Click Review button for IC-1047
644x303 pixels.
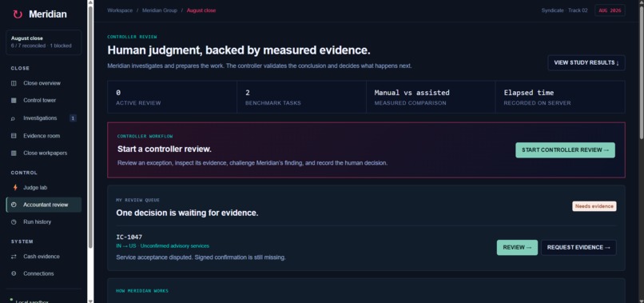tap(517, 248)
